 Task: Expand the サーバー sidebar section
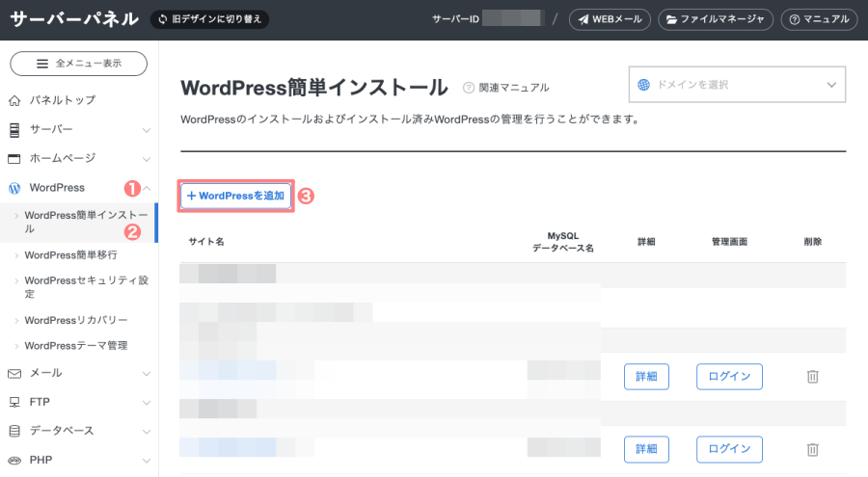[79, 129]
